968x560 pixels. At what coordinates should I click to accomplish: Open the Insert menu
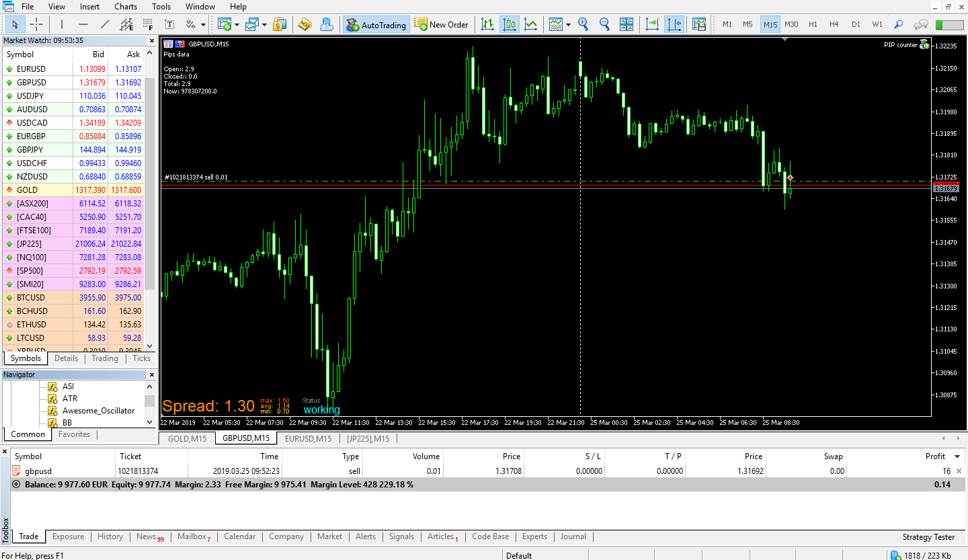click(89, 7)
